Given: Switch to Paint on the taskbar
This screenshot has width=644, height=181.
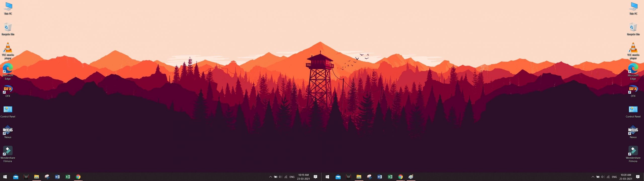Looking at the screenshot, I should pos(411,177).
